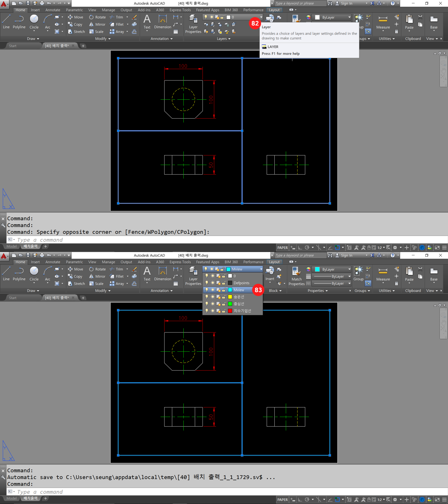This screenshot has width=448, height=504.
Task: Expand Annotation panel in lower window
Action: pos(161,291)
